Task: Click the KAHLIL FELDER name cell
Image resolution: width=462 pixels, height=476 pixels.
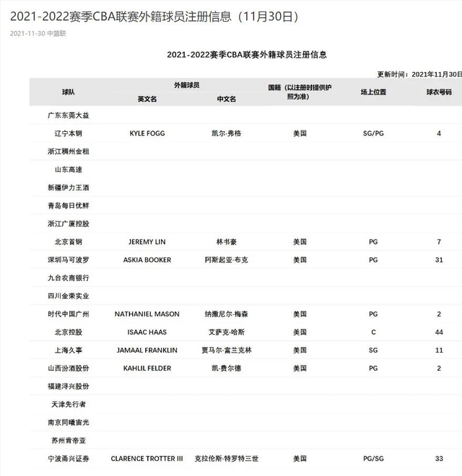Action: pos(147,369)
